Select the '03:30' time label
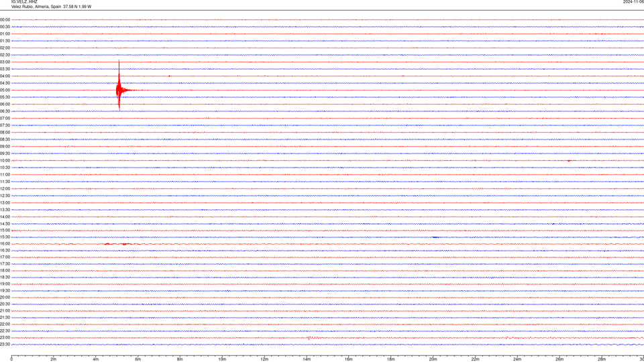 point(5,69)
